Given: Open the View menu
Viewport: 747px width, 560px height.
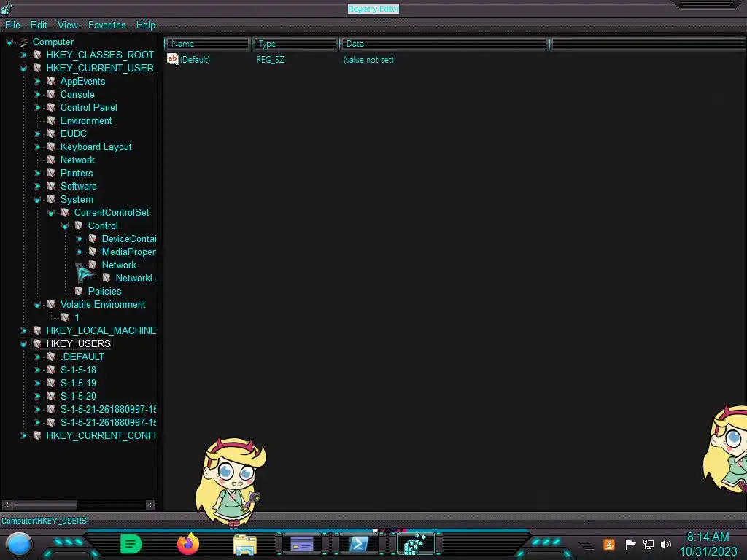Looking at the screenshot, I should coord(68,26).
